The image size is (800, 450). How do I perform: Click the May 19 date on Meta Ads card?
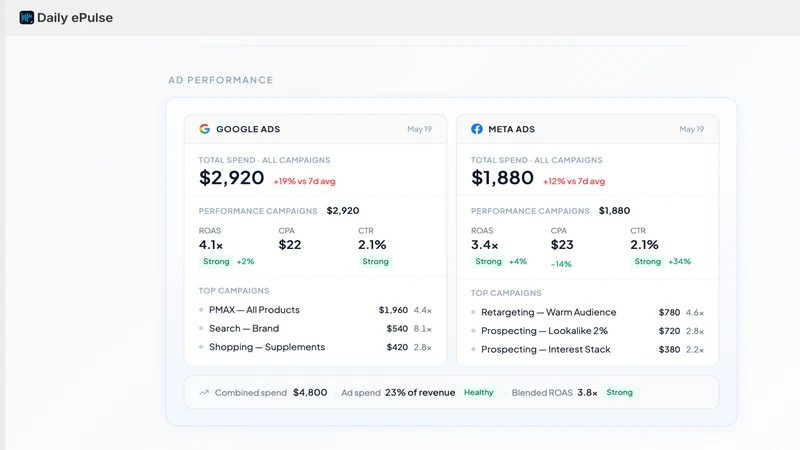click(x=691, y=129)
